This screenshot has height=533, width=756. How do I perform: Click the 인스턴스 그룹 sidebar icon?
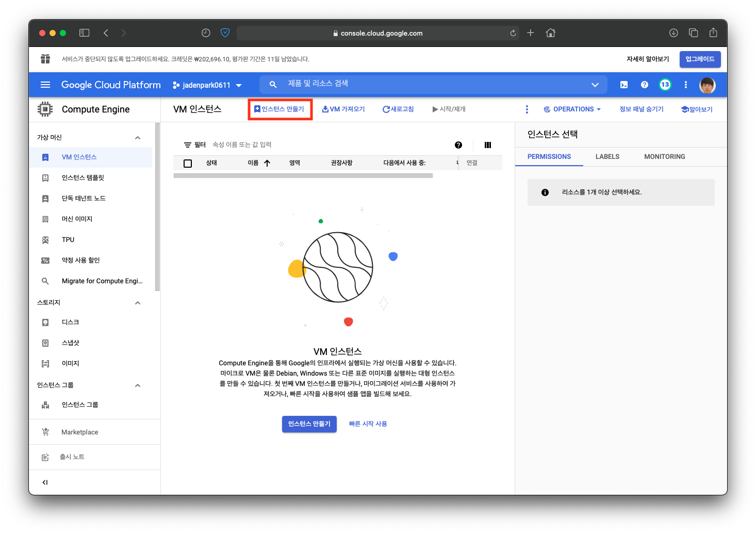point(45,405)
